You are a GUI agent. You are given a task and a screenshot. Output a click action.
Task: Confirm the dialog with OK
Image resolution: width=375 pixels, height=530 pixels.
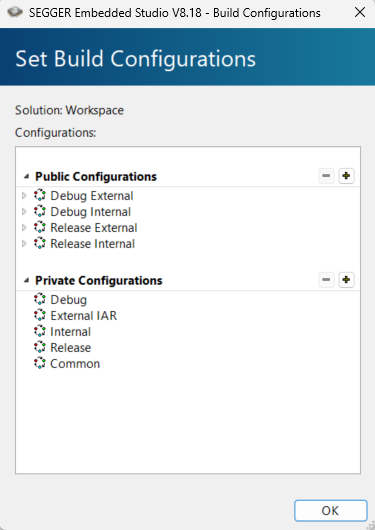pos(330,510)
